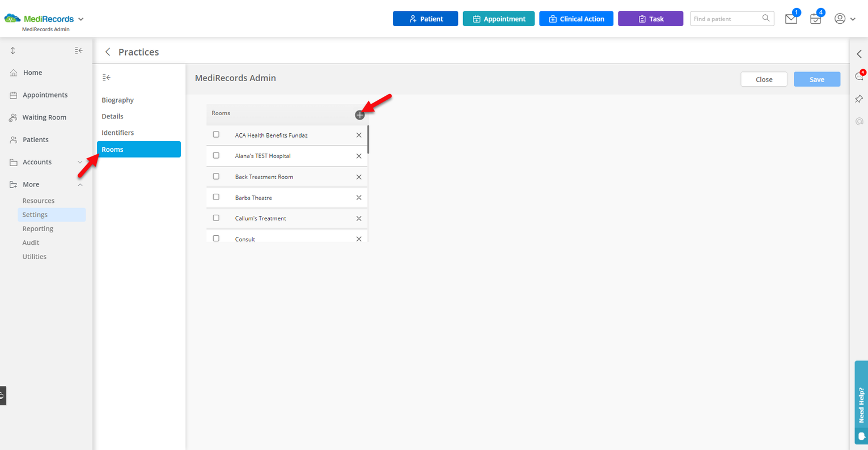
Task: Select the pin icon in the right sidebar
Action: [859, 99]
